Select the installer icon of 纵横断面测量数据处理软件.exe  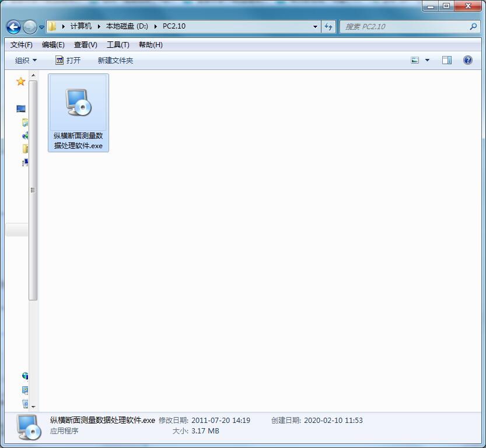tap(78, 103)
